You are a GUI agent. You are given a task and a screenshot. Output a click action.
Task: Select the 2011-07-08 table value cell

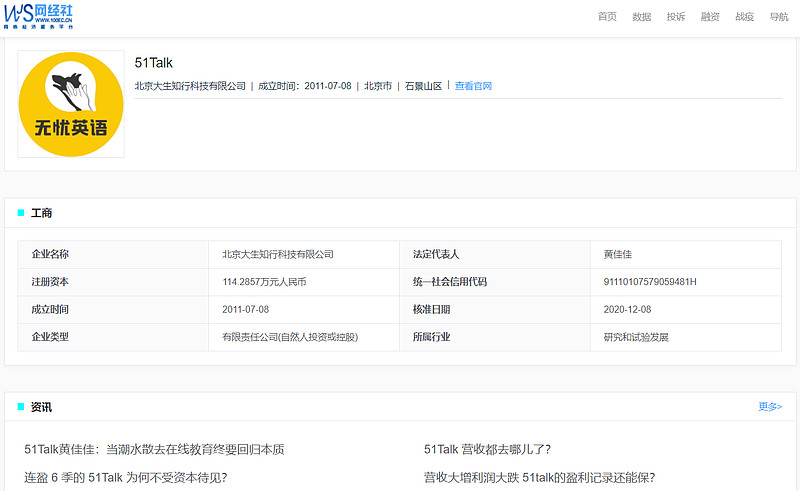pyautogui.click(x=304, y=309)
